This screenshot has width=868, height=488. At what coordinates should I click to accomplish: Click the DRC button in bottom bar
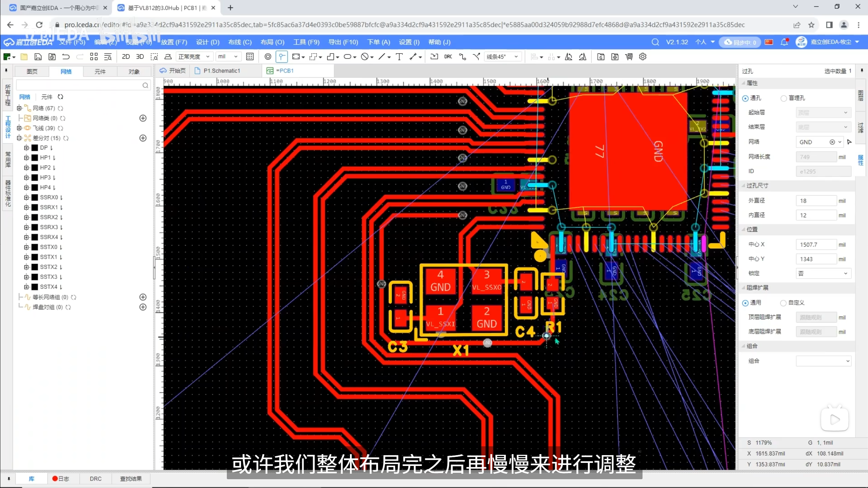95,479
